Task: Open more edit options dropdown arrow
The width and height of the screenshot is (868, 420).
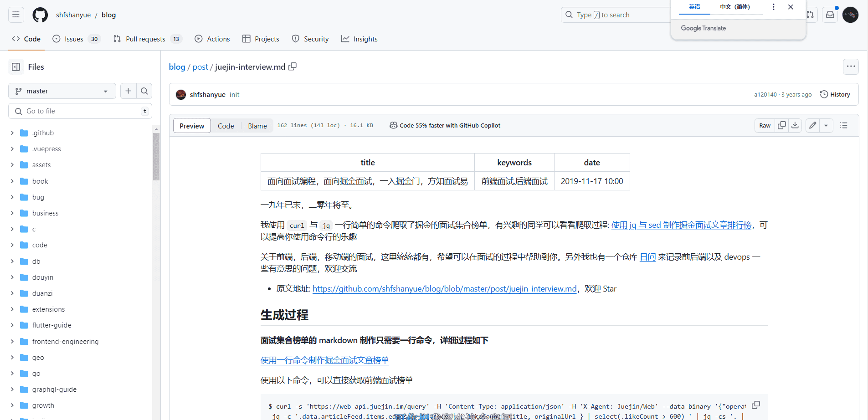Action: (826, 125)
